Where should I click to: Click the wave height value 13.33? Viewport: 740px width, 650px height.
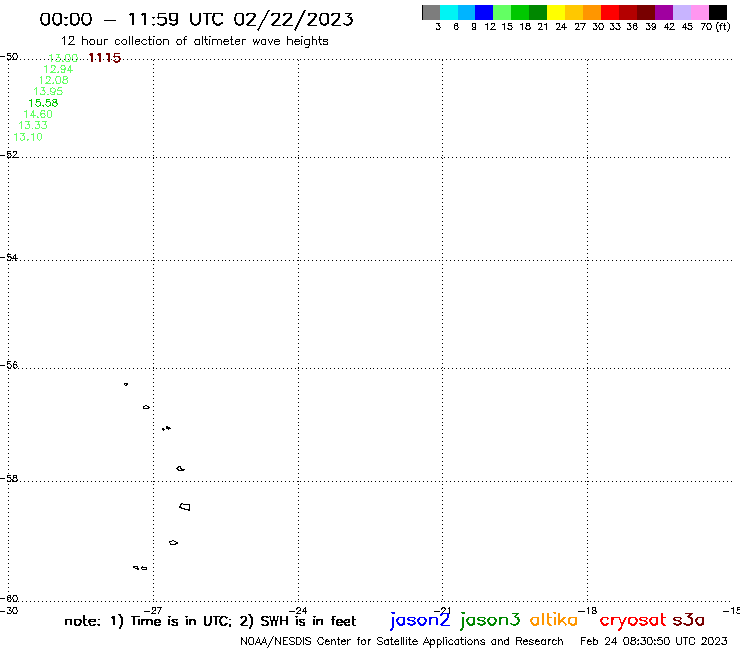pos(33,126)
